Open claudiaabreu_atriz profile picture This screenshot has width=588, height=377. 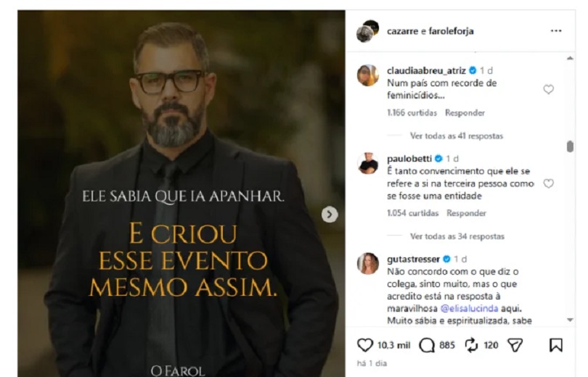tap(367, 75)
